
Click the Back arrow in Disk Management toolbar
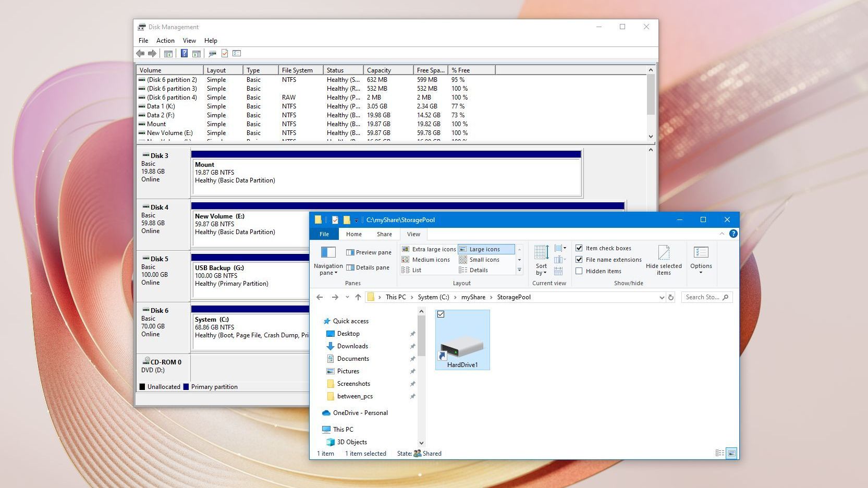[x=140, y=53]
